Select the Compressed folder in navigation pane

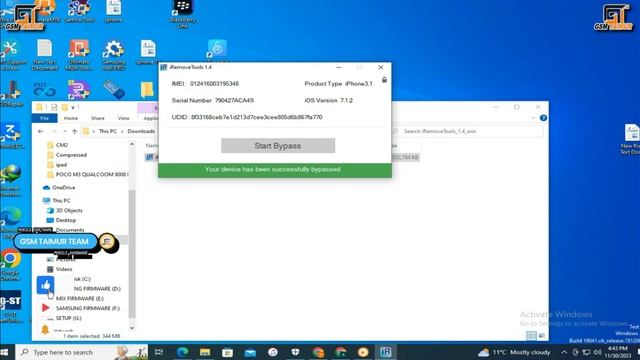71,155
